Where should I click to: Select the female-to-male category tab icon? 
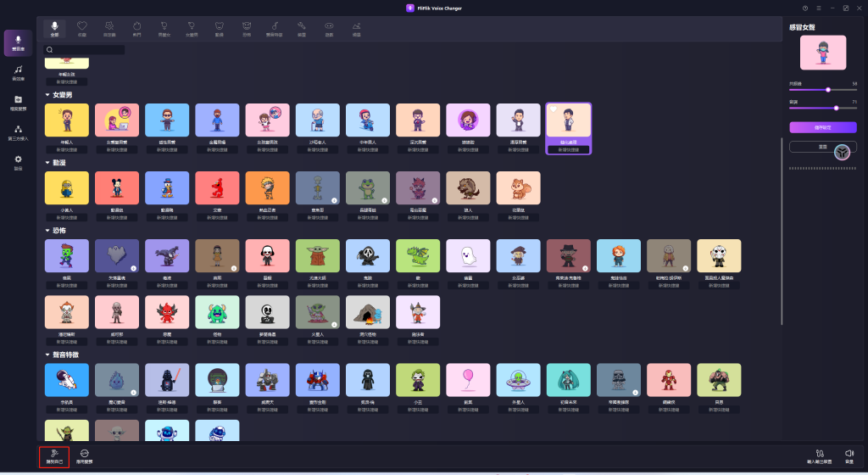[192, 29]
